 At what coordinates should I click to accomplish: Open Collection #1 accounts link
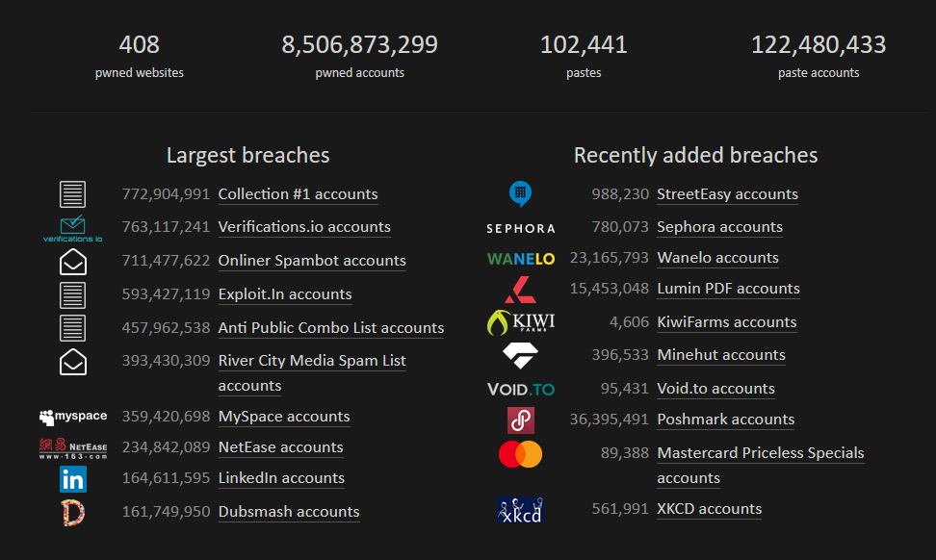(x=298, y=194)
